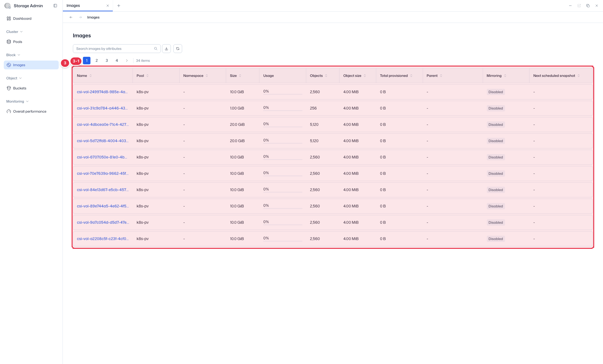The width and height of the screenshot is (603, 364).
Task: Collapse the Object section
Action: point(14,78)
